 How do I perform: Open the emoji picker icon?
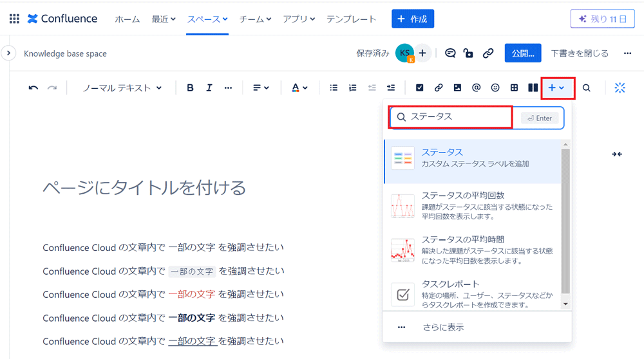495,87
